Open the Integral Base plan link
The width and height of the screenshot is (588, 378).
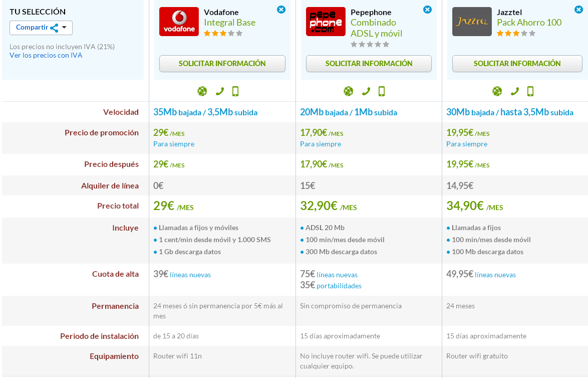[x=229, y=23]
